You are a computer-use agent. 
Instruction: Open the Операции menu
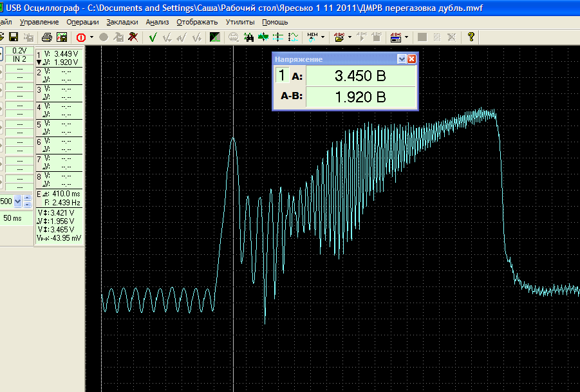click(x=82, y=22)
